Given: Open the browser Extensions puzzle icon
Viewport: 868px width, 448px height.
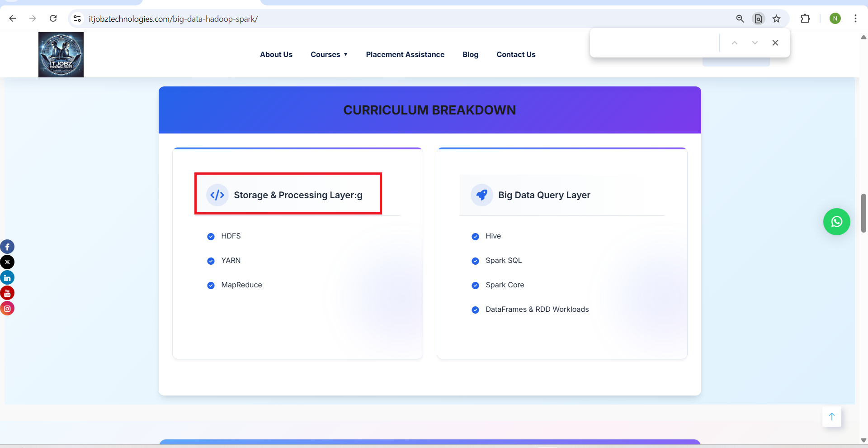Looking at the screenshot, I should point(805,19).
